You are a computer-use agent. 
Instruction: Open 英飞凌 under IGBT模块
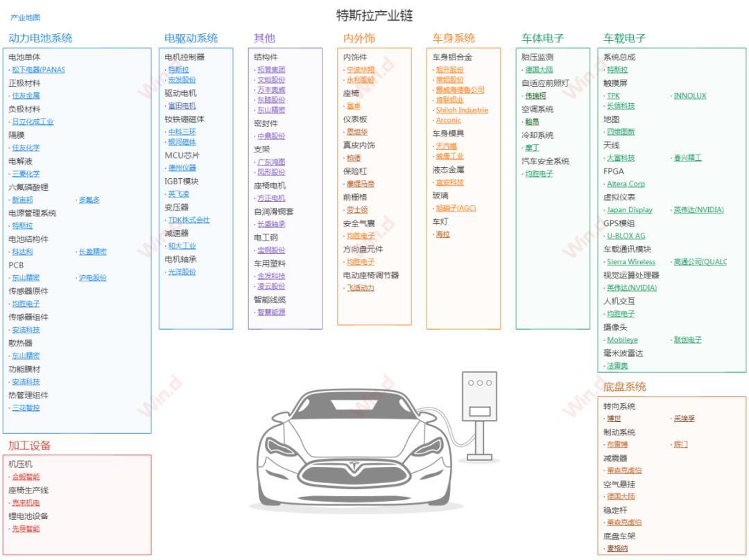pos(179,194)
